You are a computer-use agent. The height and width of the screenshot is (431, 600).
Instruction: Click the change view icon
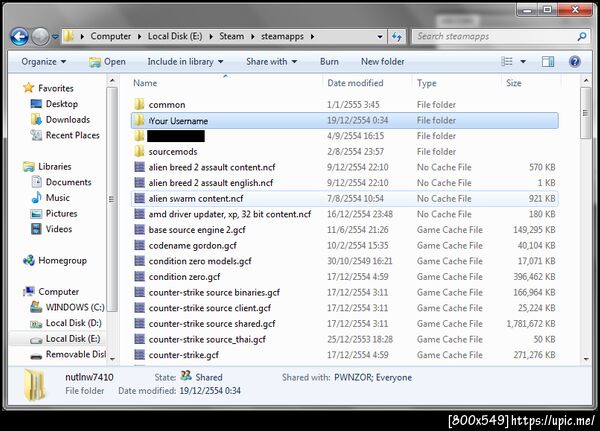click(x=507, y=62)
